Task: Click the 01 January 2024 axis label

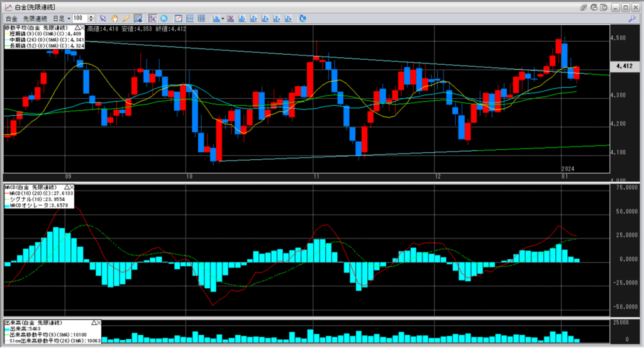Action: [565, 177]
